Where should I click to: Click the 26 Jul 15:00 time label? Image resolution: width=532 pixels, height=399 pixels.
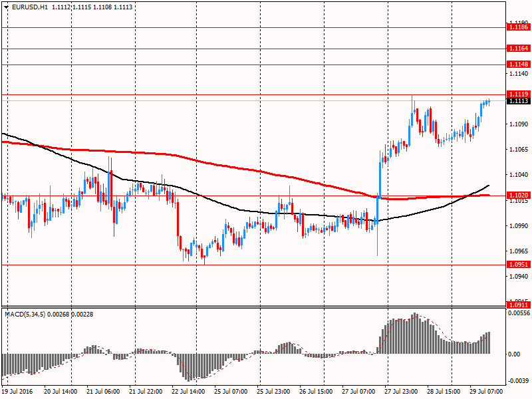(x=316, y=391)
